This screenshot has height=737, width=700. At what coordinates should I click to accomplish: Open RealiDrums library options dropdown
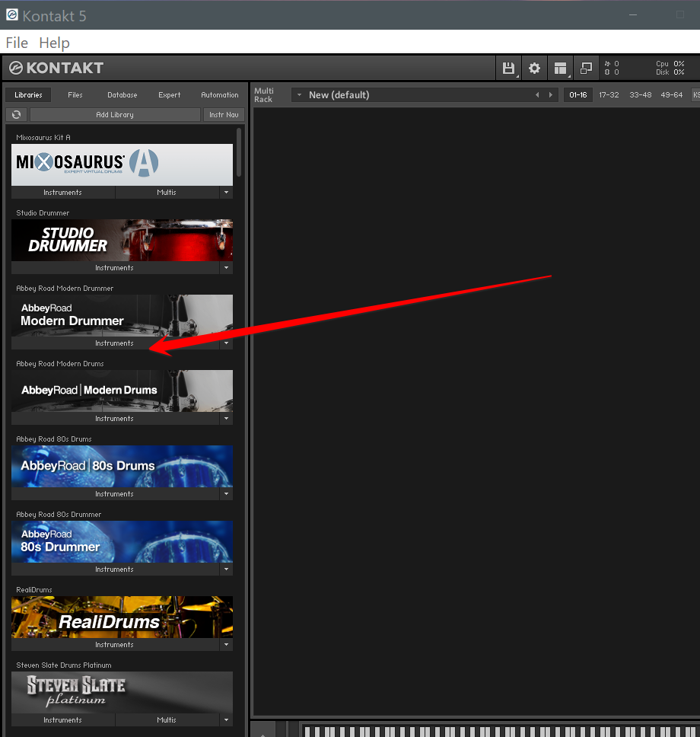tap(227, 644)
